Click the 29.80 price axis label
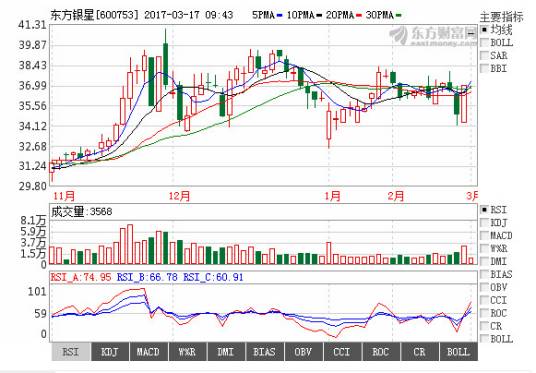Image resolution: width=536 pixels, height=373 pixels. pos(32,186)
